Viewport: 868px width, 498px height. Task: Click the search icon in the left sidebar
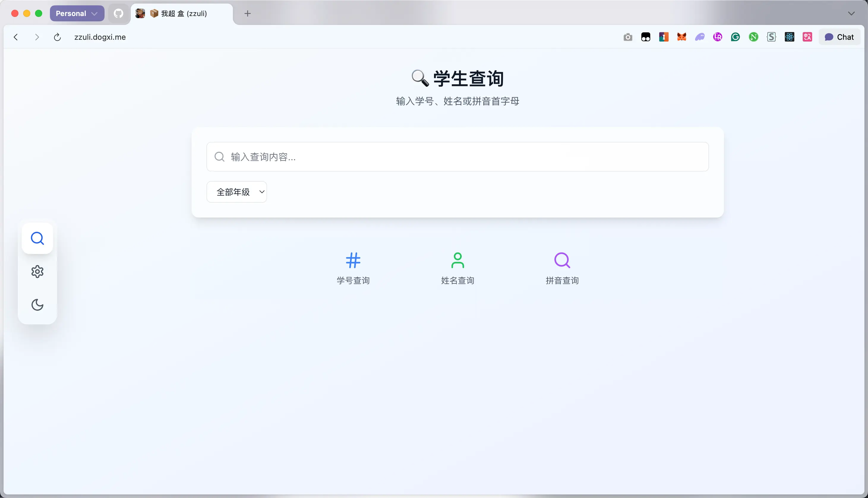37,238
